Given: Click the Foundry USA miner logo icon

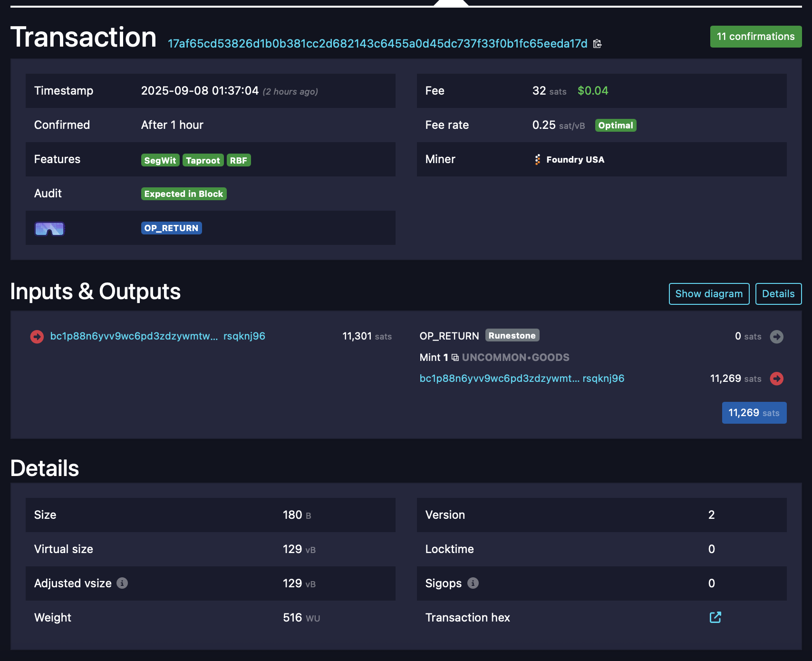Looking at the screenshot, I should (x=538, y=160).
